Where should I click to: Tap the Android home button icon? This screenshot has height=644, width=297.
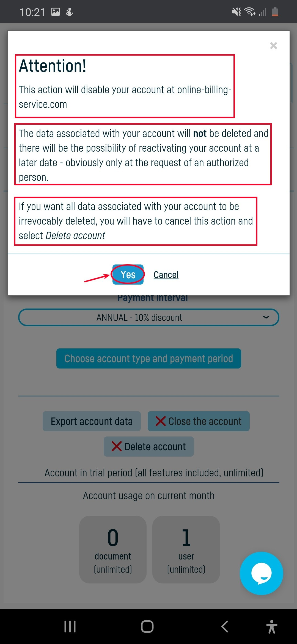tap(147, 627)
